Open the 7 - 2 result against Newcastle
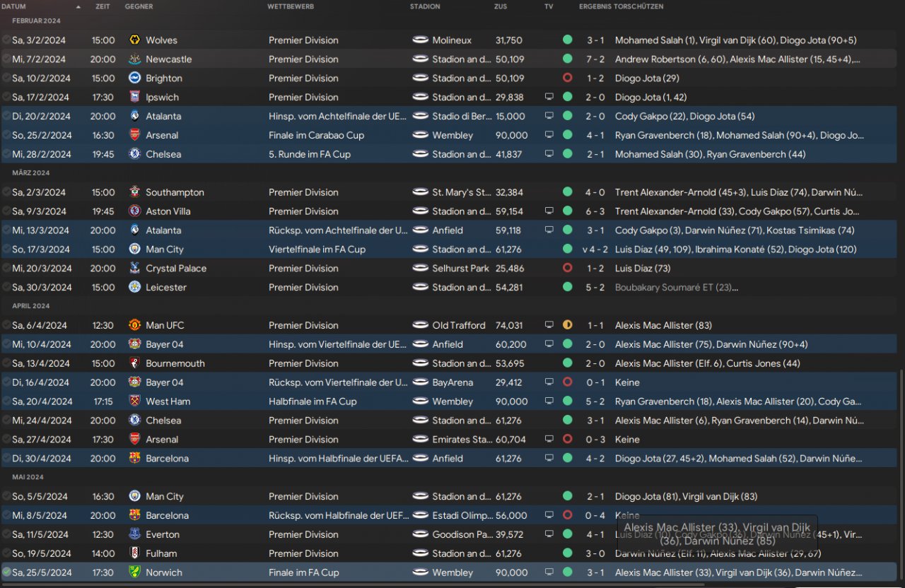This screenshot has height=588, width=905. click(x=595, y=59)
